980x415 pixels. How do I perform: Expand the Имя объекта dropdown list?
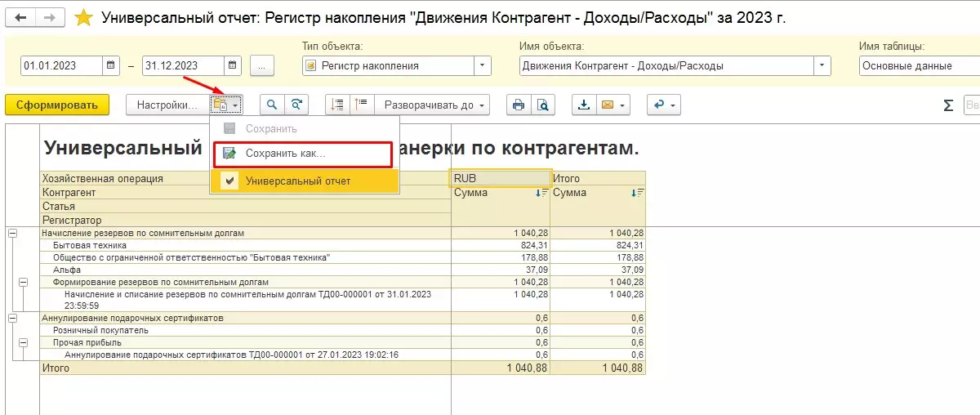(822, 66)
